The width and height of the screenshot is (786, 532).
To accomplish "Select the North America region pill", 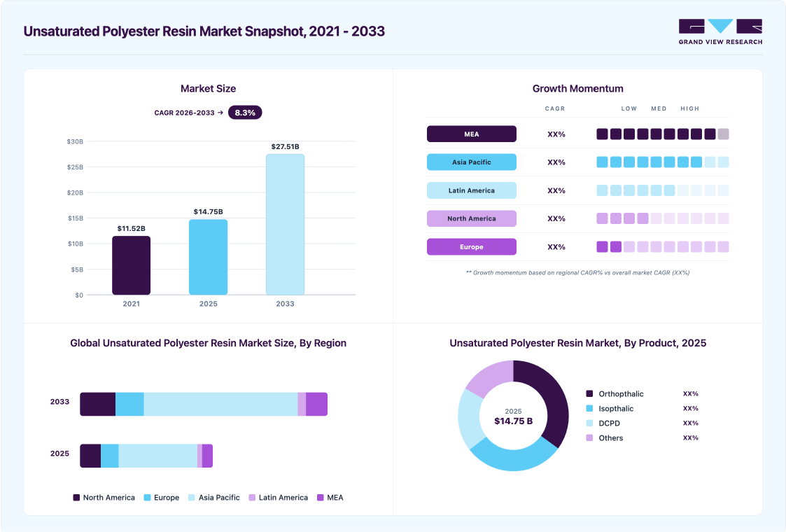I will point(472,218).
